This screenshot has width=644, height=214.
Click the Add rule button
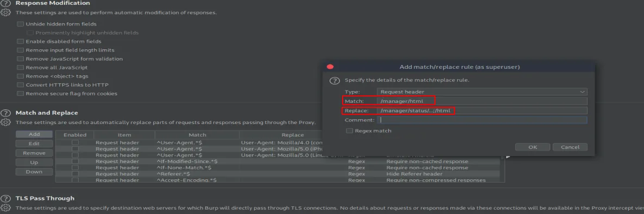click(x=34, y=134)
